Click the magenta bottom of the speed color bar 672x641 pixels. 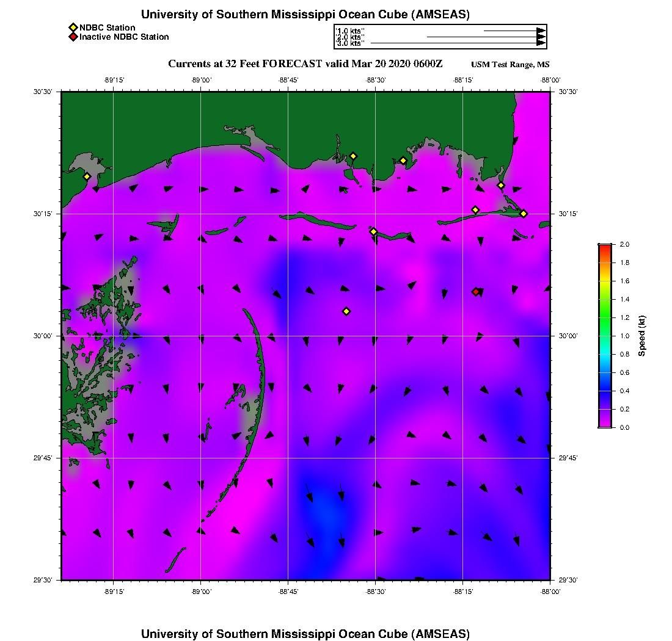[x=605, y=424]
